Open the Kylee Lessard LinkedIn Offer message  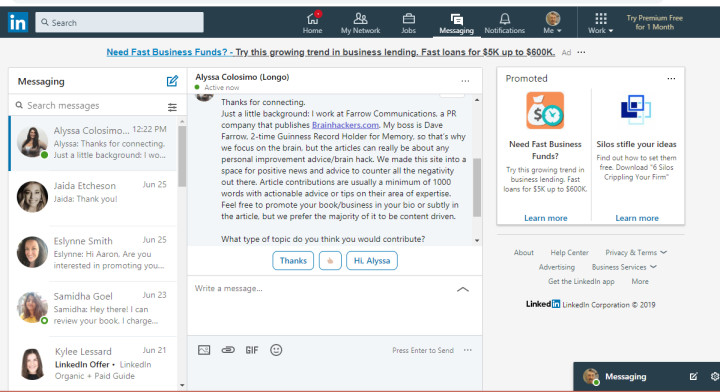93,364
